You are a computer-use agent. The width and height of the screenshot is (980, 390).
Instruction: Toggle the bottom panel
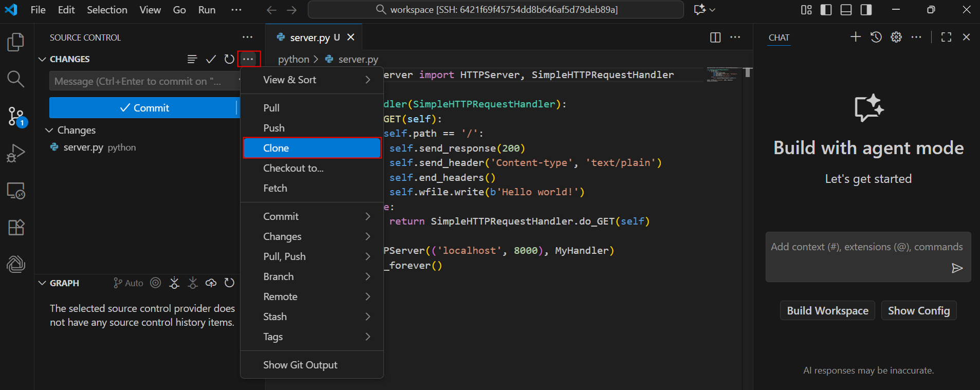click(846, 10)
